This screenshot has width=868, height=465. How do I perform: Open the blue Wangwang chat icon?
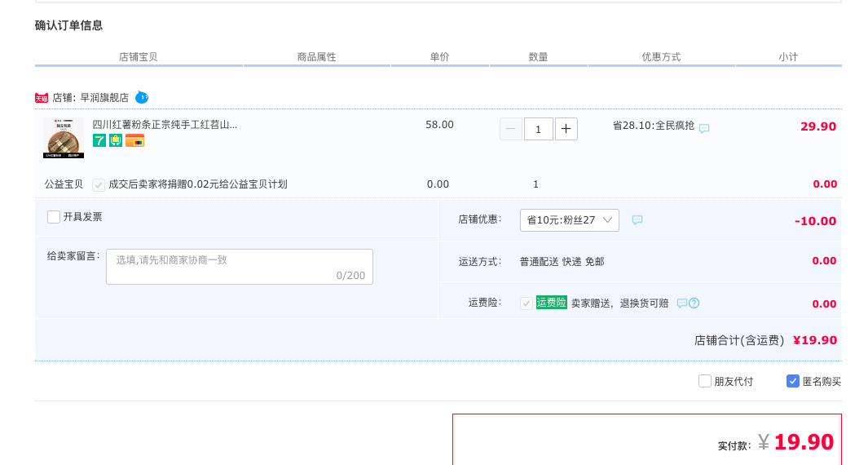[142, 98]
